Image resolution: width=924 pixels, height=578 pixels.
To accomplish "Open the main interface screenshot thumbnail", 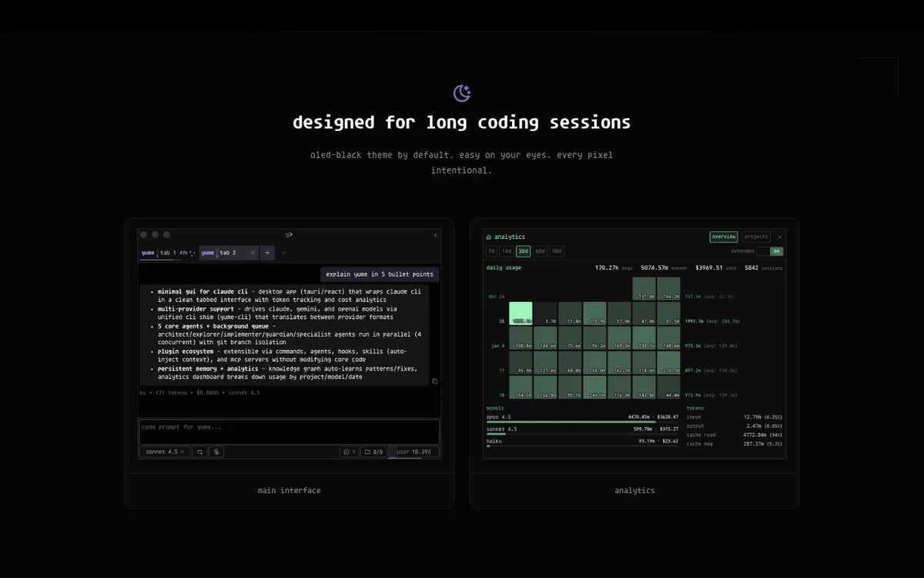I will pos(290,344).
